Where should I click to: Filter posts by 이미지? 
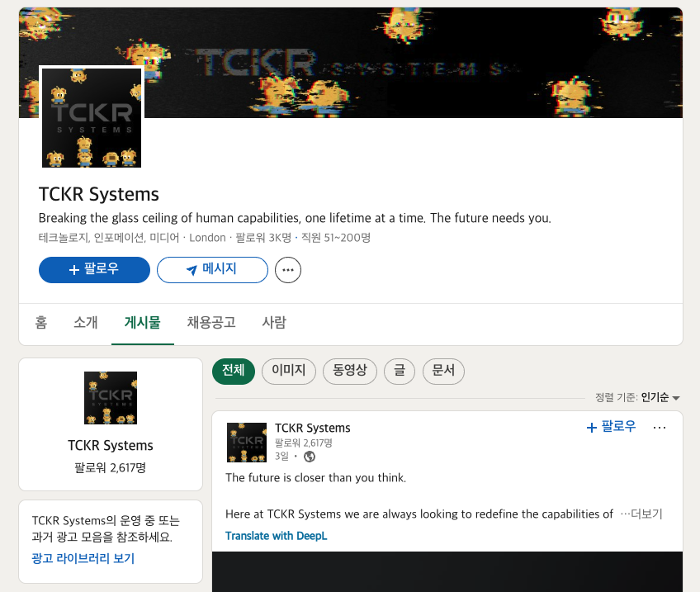(289, 371)
